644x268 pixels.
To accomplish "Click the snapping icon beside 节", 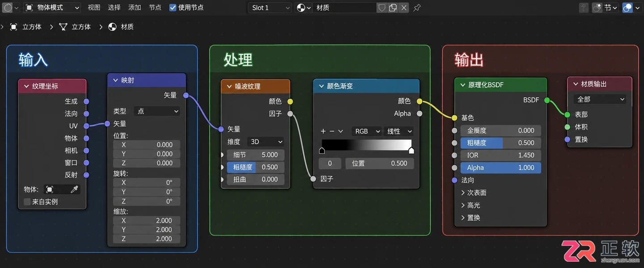I will coord(597,8).
